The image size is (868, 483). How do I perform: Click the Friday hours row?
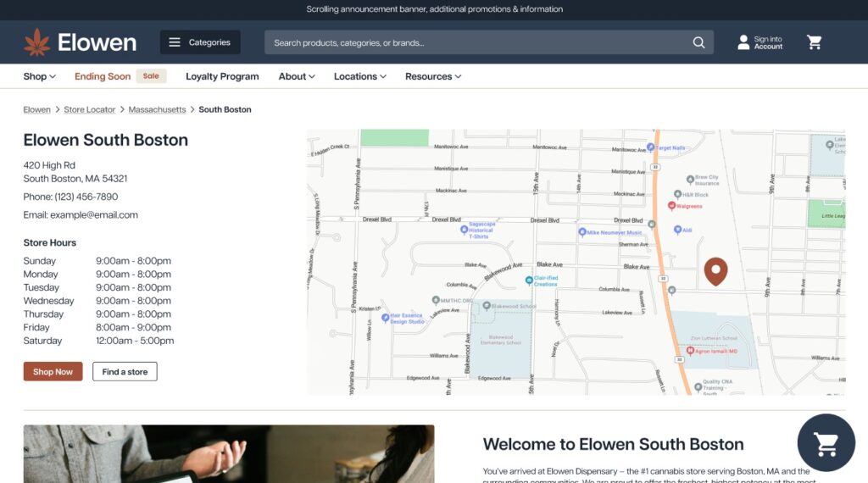[97, 328]
